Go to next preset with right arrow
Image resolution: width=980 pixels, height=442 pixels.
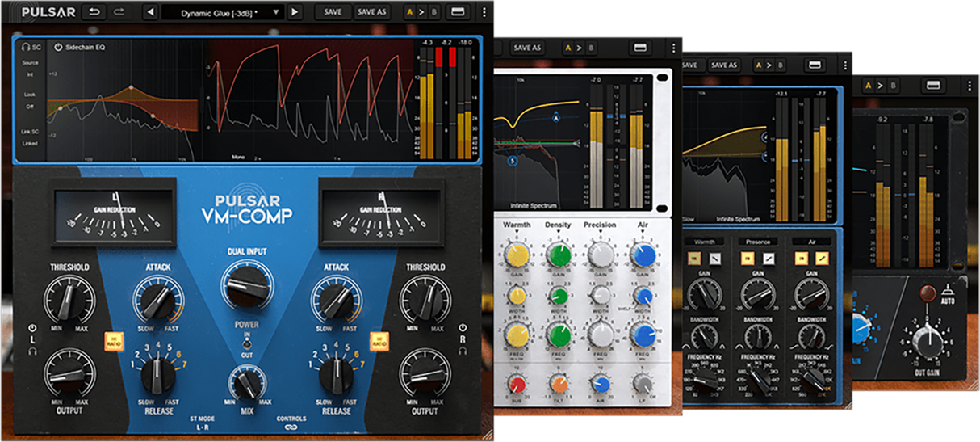pyautogui.click(x=295, y=12)
